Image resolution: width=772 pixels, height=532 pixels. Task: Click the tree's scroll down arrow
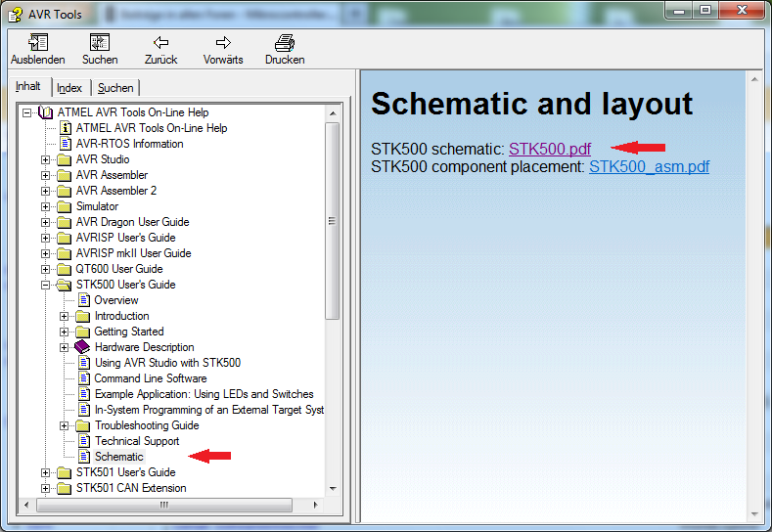coord(333,489)
